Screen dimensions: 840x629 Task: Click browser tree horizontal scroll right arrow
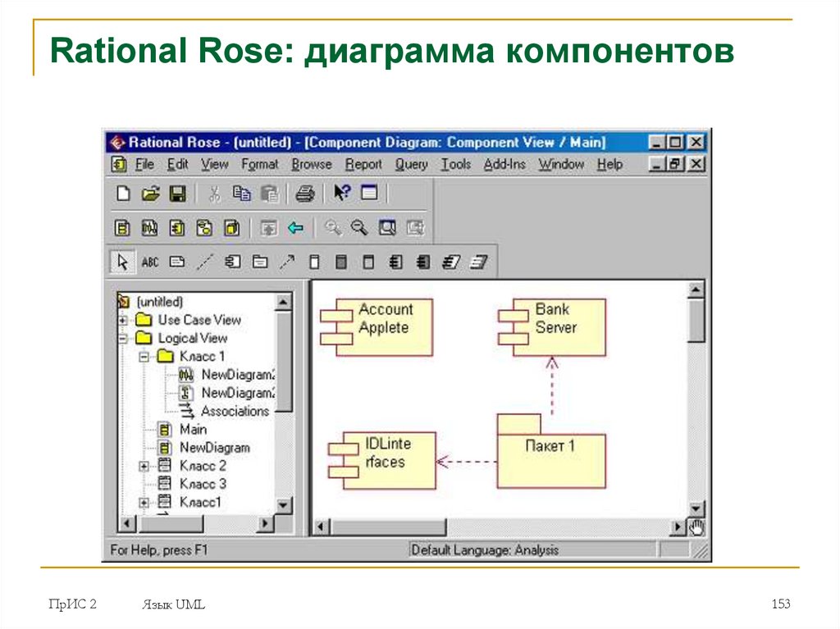pyautogui.click(x=265, y=523)
